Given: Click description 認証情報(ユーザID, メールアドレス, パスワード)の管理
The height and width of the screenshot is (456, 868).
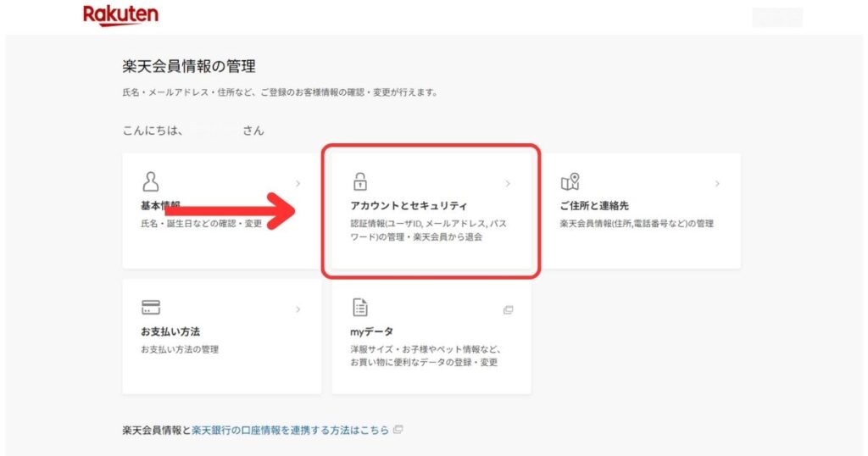Looking at the screenshot, I should click(428, 231).
